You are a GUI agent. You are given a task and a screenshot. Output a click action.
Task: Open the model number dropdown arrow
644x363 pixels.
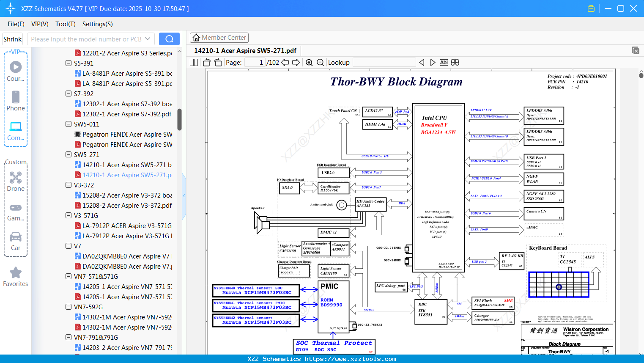148,39
